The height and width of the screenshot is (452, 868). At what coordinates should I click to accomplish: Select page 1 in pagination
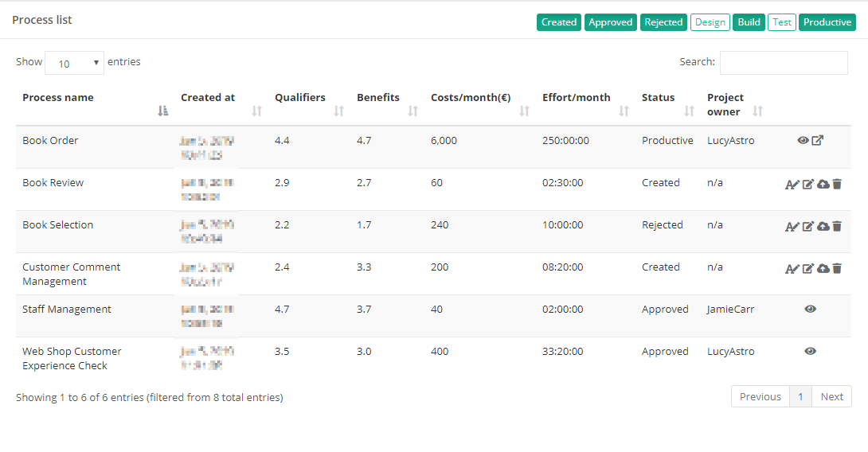tap(800, 396)
